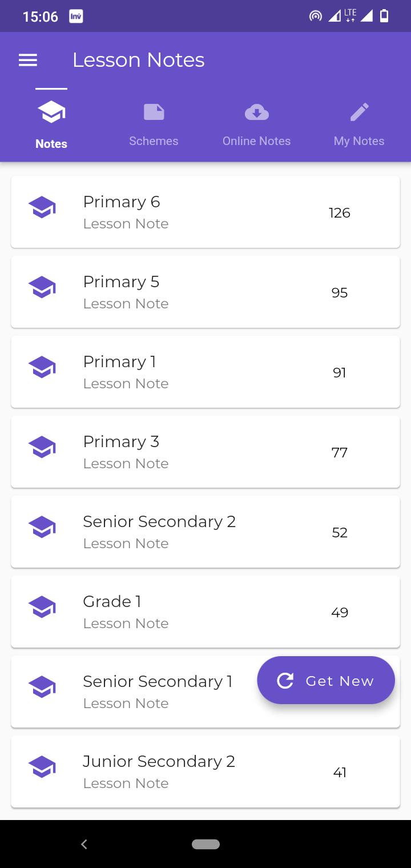Click the graduation cap icon beside Grade 1

tap(42, 606)
